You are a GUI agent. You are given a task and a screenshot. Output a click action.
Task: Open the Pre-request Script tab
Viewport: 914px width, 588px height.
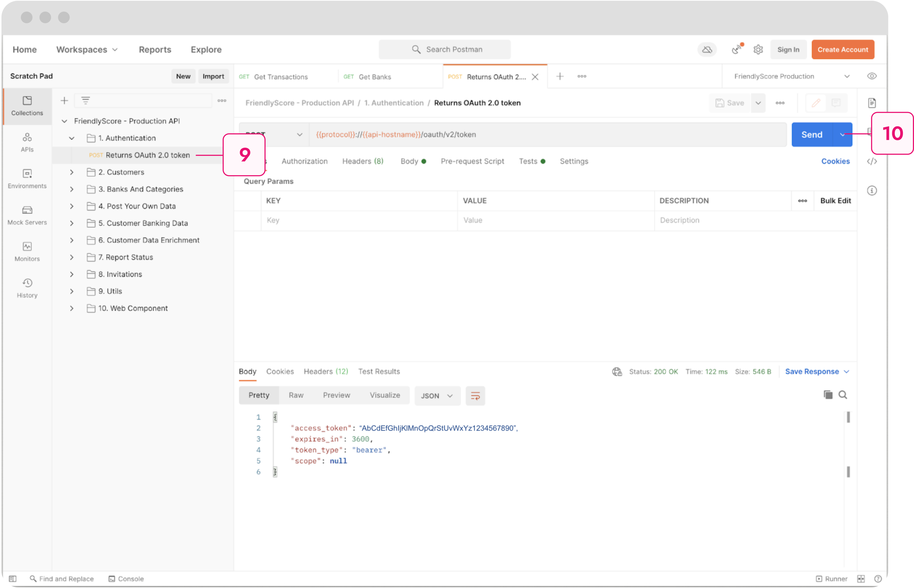click(472, 161)
